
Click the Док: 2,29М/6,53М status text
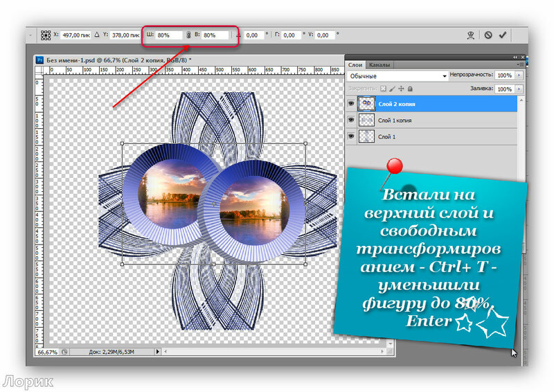click(111, 352)
